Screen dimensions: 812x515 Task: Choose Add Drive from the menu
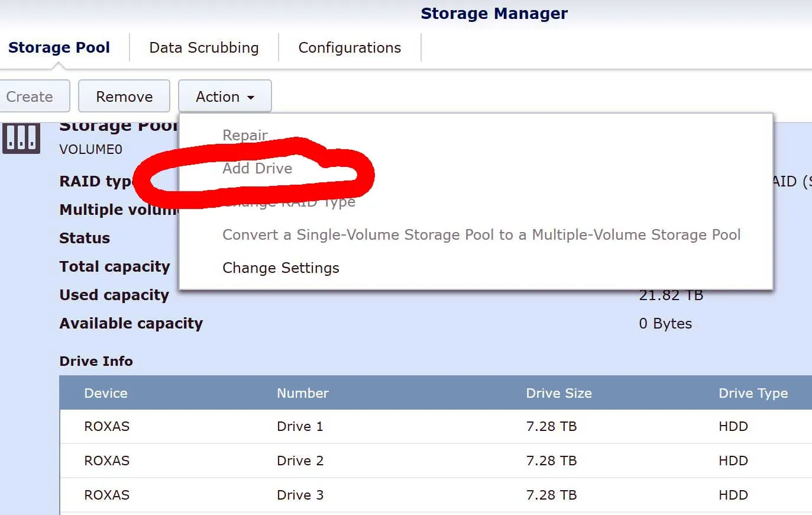pyautogui.click(x=257, y=168)
